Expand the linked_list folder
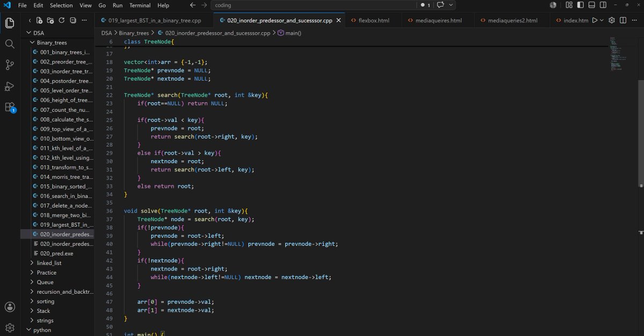Image resolution: width=644 pixels, height=336 pixels. [x=57, y=263]
